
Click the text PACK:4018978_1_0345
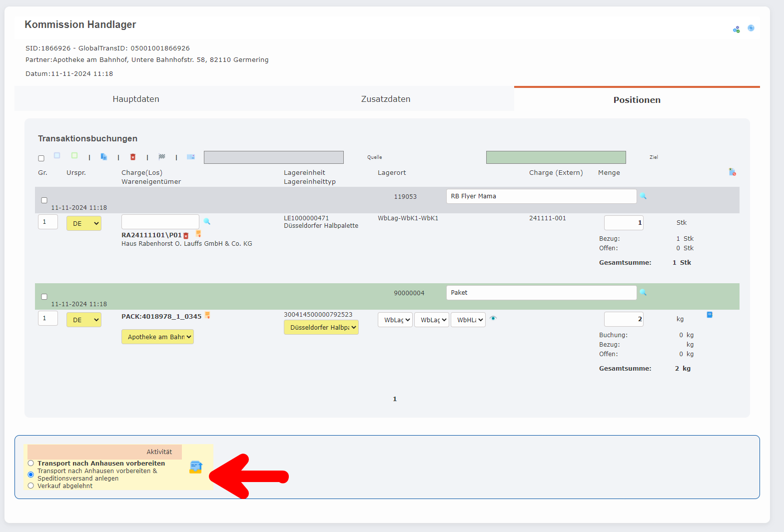(161, 317)
